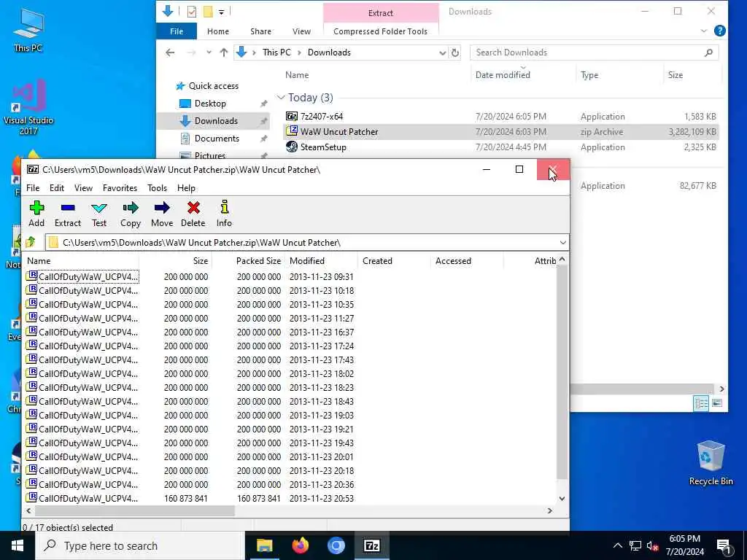Open the View tab in Explorer ribbon
Screen dimensions: 747x560
tap(301, 31)
